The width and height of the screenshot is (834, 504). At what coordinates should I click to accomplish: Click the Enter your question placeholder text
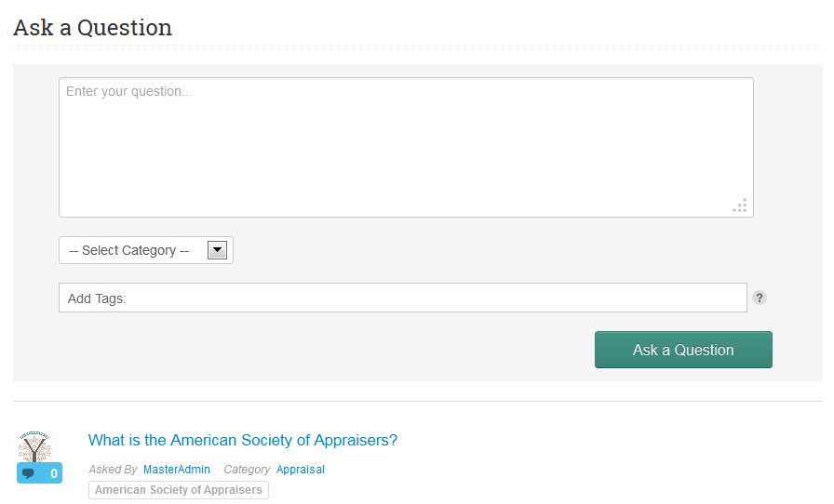129,91
